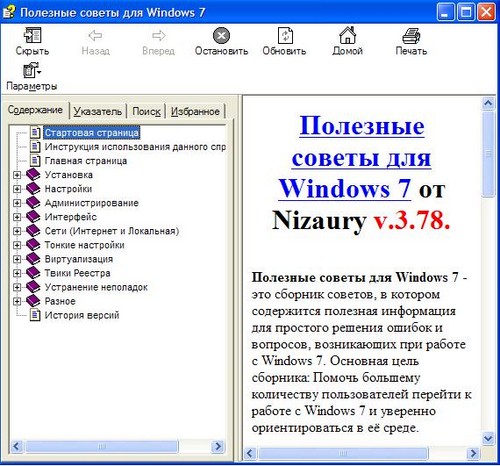The height and width of the screenshot is (466, 500).
Task: Click the page icon beside История версий
Action: pos(35,315)
